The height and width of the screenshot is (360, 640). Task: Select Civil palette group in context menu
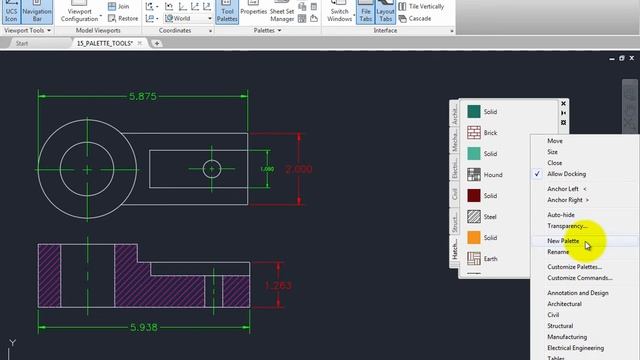coord(553,315)
